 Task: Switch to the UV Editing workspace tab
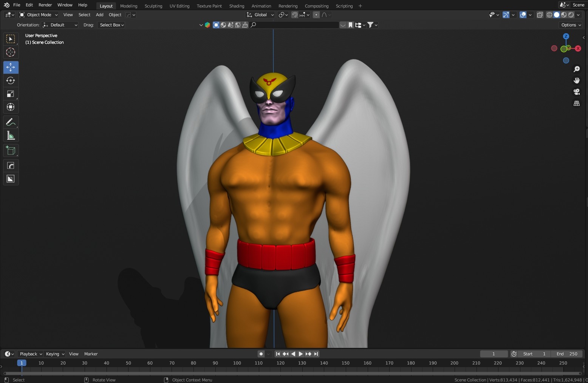(x=179, y=6)
